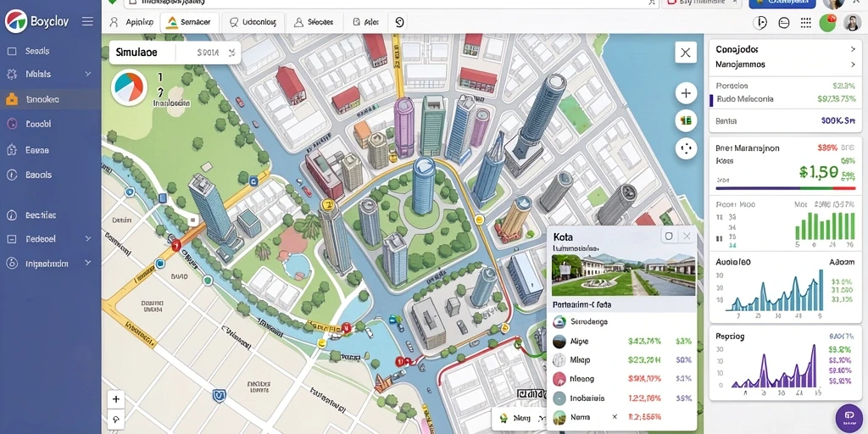
Task: Click the history clock icon in toolbar
Action: point(399,22)
